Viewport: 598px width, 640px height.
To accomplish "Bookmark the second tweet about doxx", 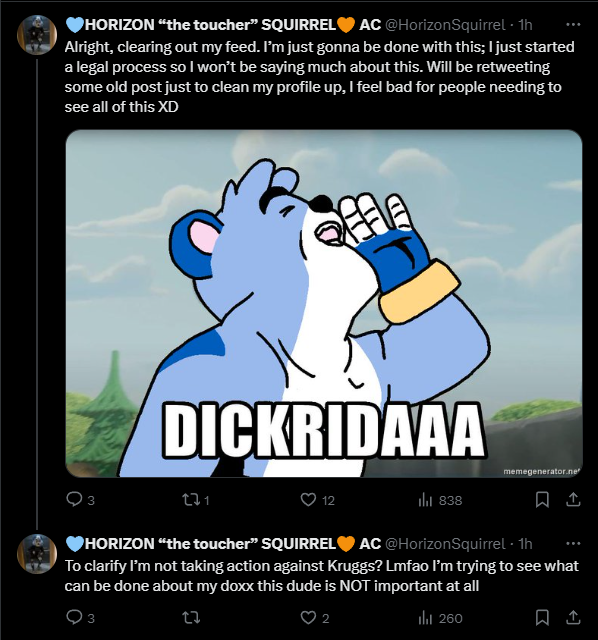I will [542, 618].
